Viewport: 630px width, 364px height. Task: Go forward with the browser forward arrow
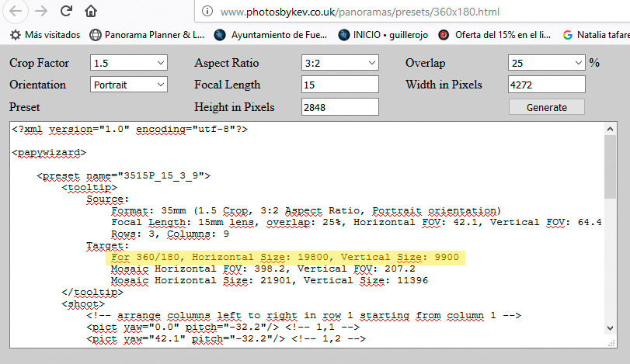pyautogui.click(x=41, y=11)
